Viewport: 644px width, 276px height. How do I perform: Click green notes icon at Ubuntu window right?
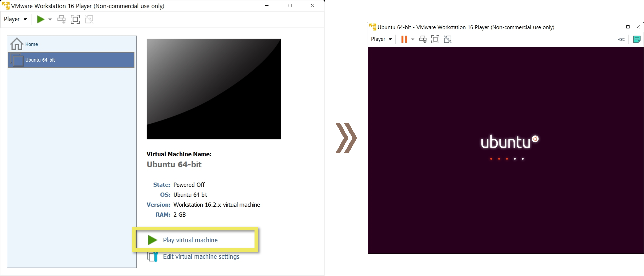(637, 39)
